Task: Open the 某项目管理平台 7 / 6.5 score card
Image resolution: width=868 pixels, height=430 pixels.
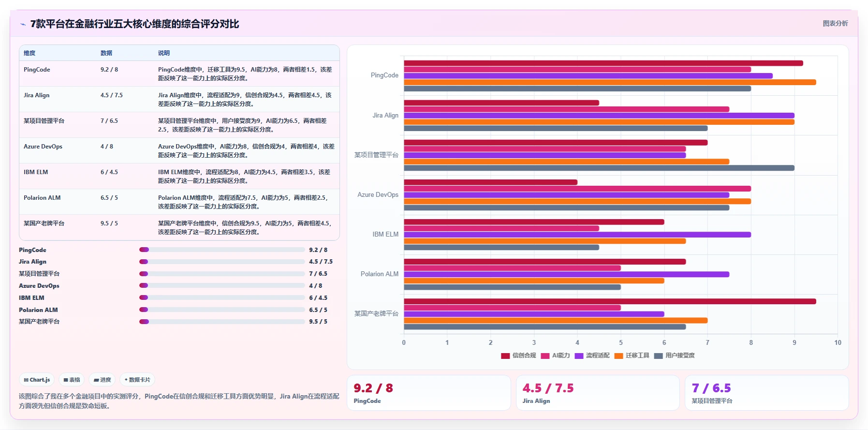Action: point(767,393)
